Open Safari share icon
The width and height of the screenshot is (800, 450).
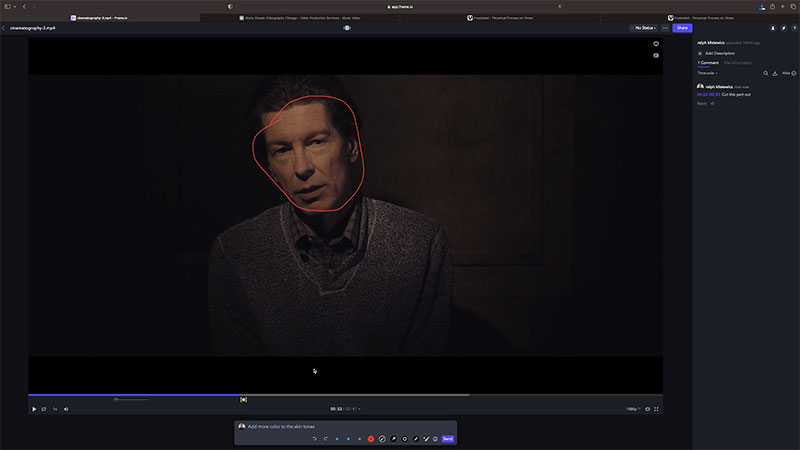coord(772,7)
